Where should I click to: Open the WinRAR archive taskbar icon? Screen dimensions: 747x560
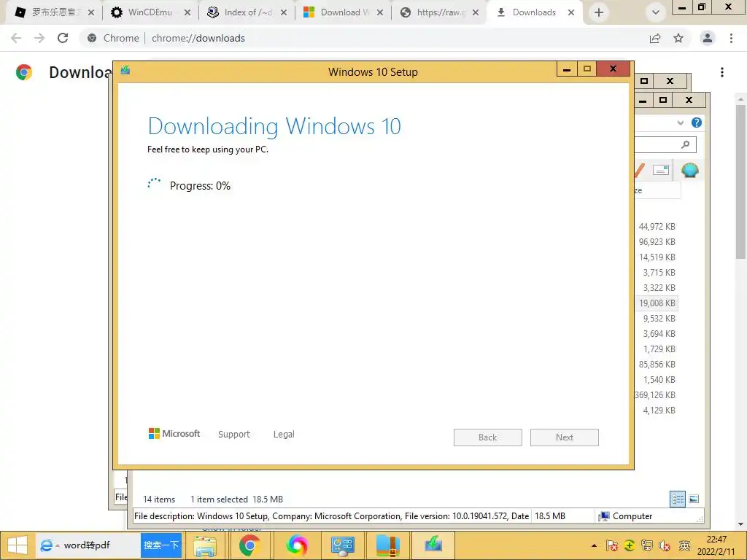[388, 545]
